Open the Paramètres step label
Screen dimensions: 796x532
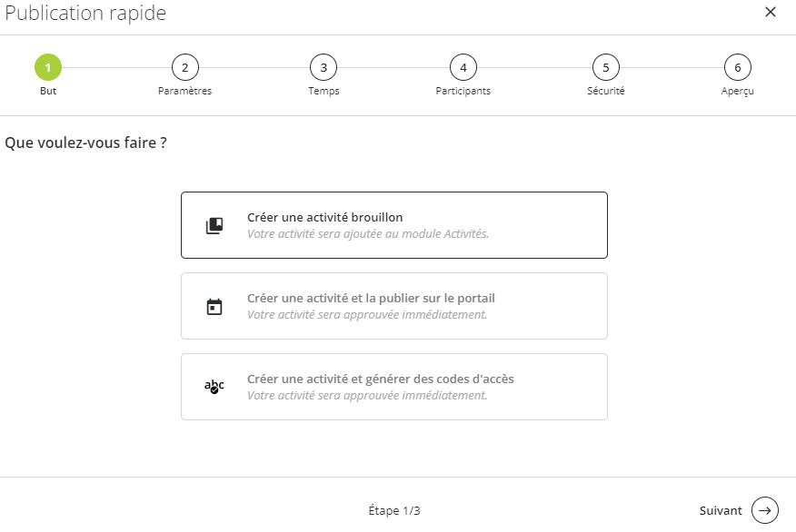pyautogui.click(x=184, y=91)
